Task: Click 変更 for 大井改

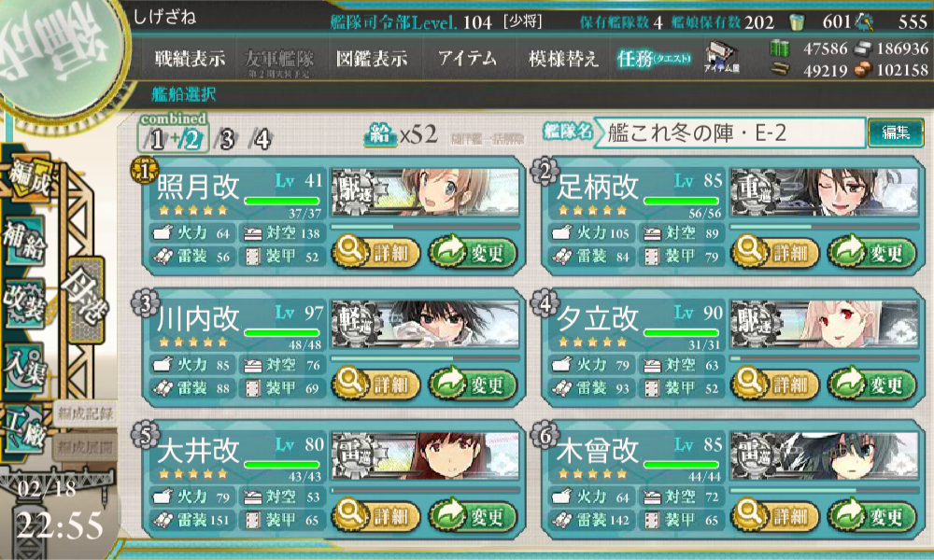Action: [473, 515]
